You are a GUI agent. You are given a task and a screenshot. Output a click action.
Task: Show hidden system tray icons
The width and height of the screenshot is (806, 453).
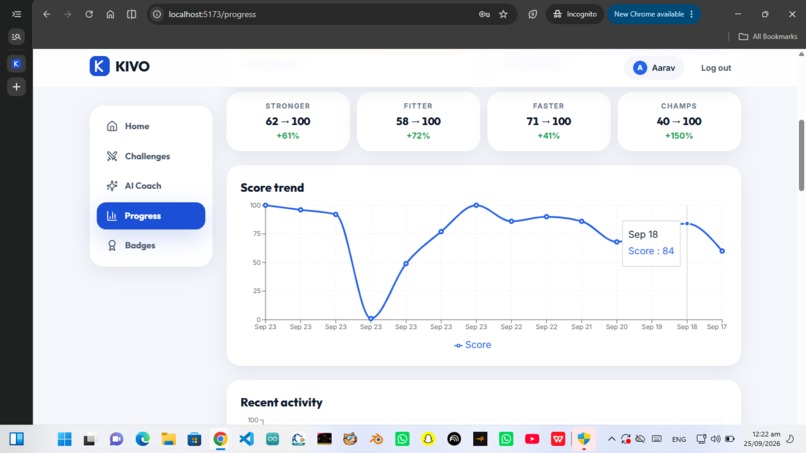(x=611, y=439)
